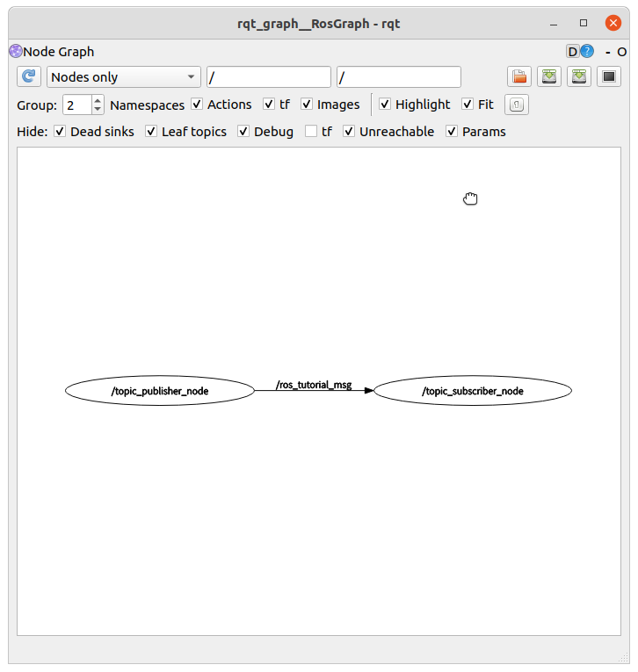Refresh the ROS graph
638x672 pixels.
29,76
